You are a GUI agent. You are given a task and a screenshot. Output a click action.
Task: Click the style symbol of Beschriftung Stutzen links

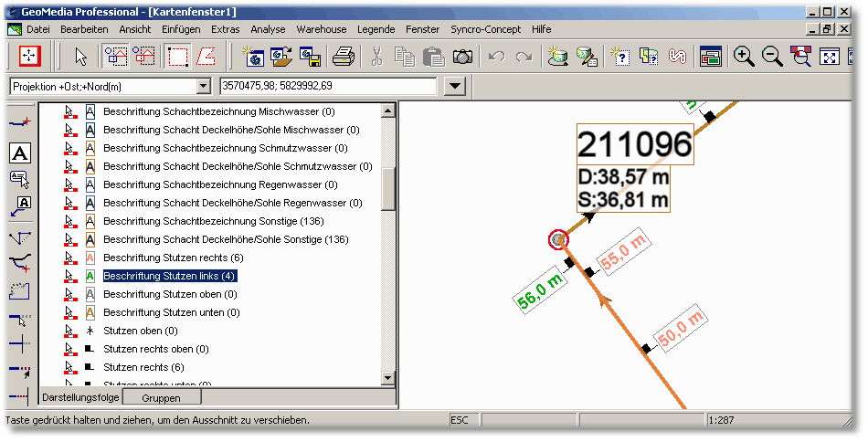90,276
